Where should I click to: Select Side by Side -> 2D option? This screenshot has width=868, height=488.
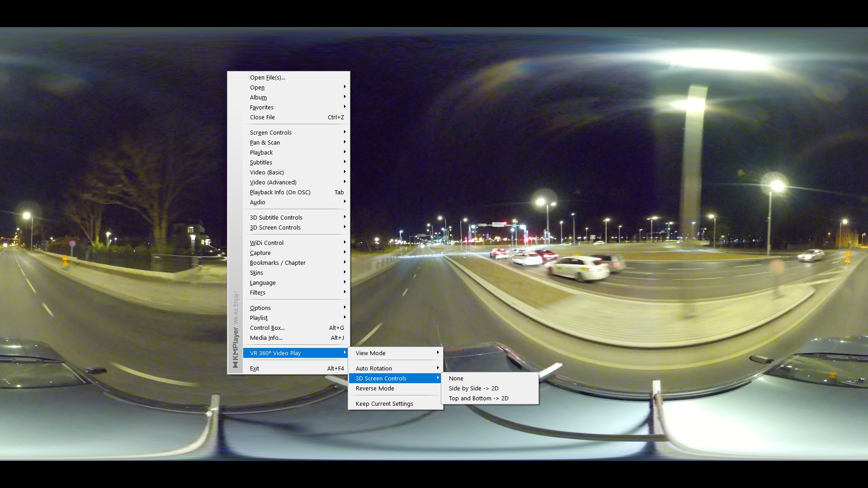tap(473, 389)
